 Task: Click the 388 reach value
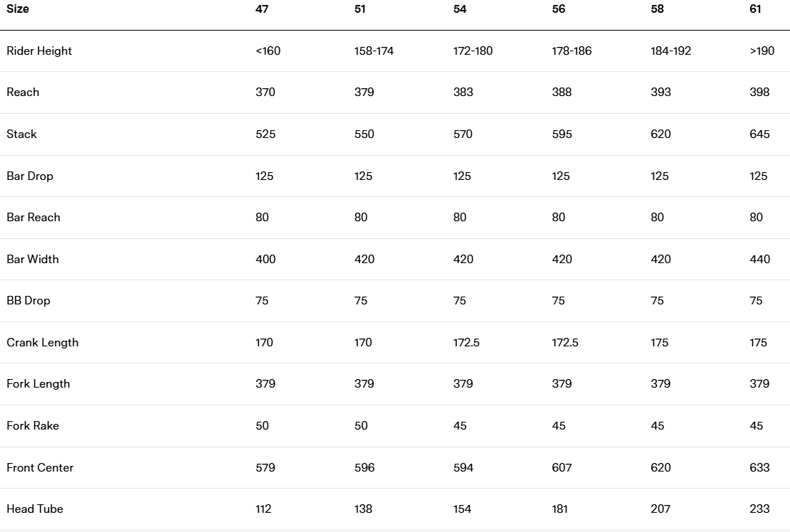pyautogui.click(x=562, y=92)
